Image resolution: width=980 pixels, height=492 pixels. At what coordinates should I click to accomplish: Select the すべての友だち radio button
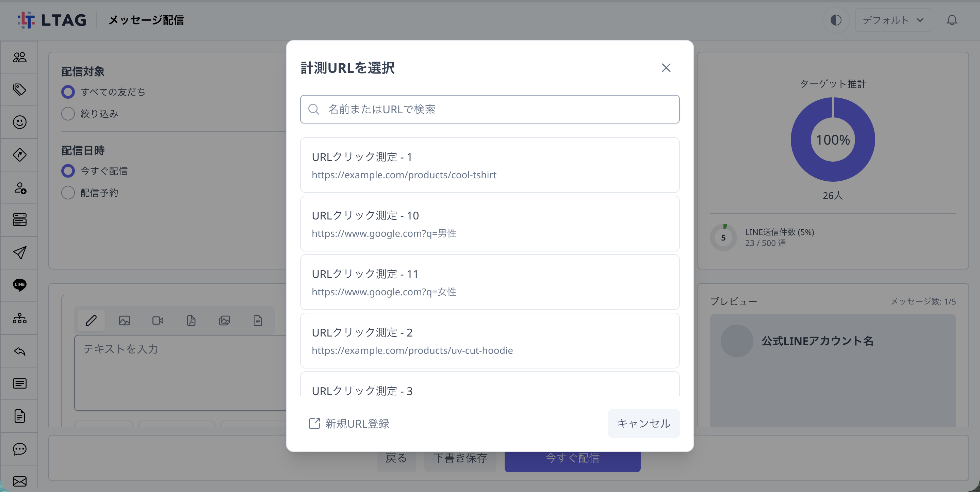tap(68, 92)
